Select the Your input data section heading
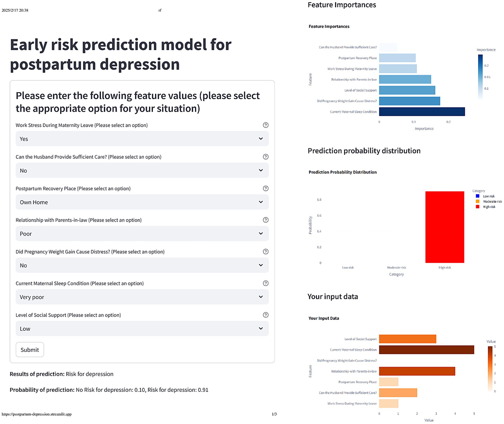Image resolution: width=504 pixels, height=424 pixels. (332, 296)
